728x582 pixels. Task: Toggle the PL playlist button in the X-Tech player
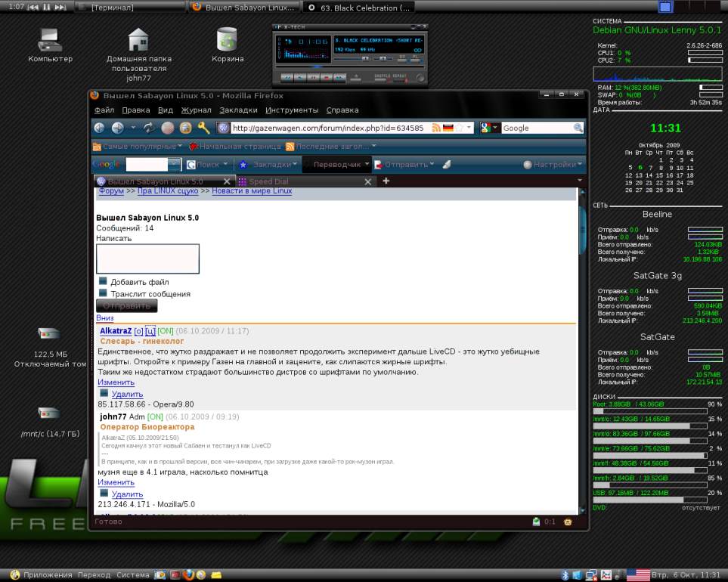coord(414,59)
